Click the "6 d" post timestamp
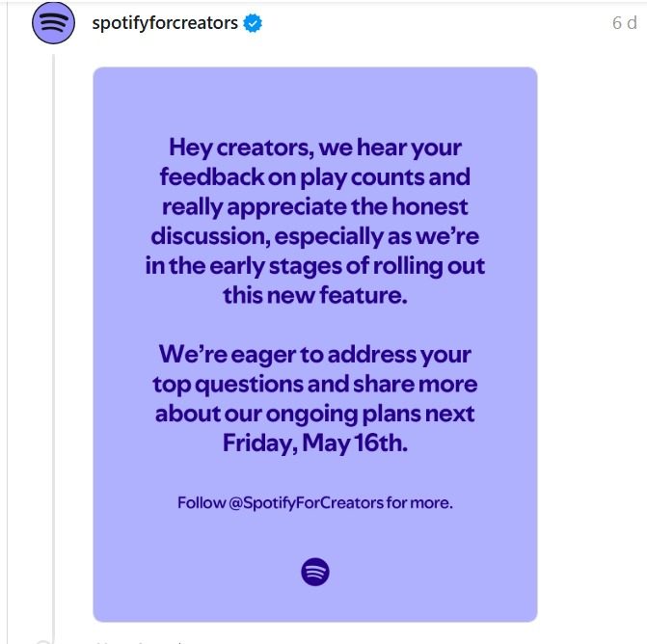The width and height of the screenshot is (647, 644). pyautogui.click(x=624, y=23)
